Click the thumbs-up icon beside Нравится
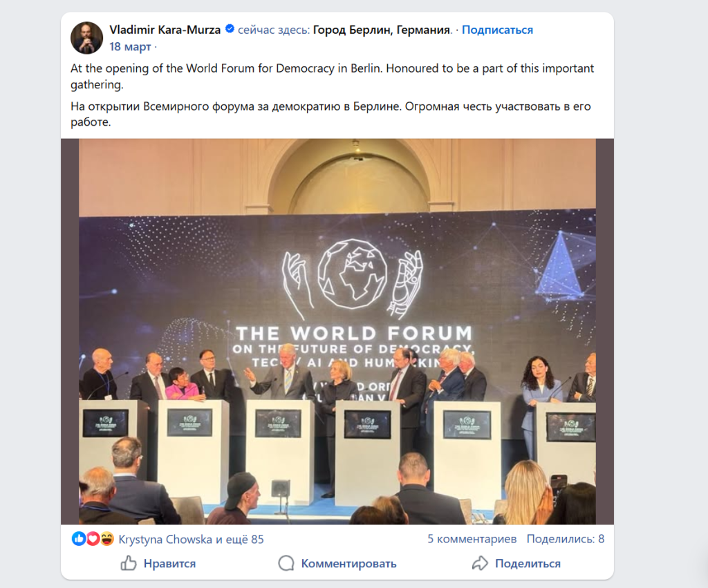708x588 pixels. [x=128, y=562]
